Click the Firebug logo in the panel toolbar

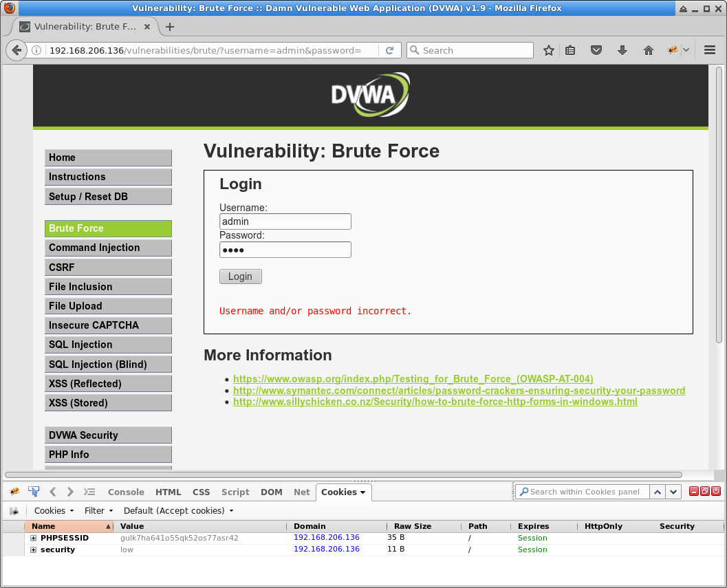point(14,492)
